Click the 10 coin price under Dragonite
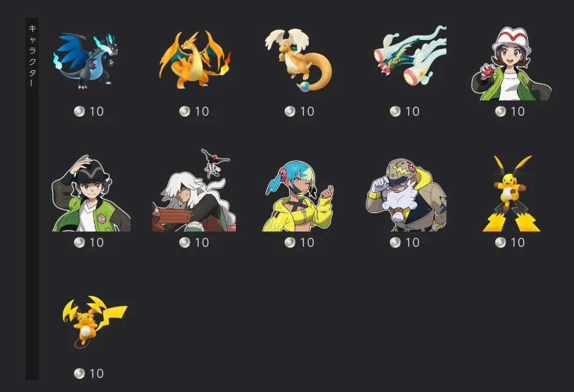 coord(299,111)
